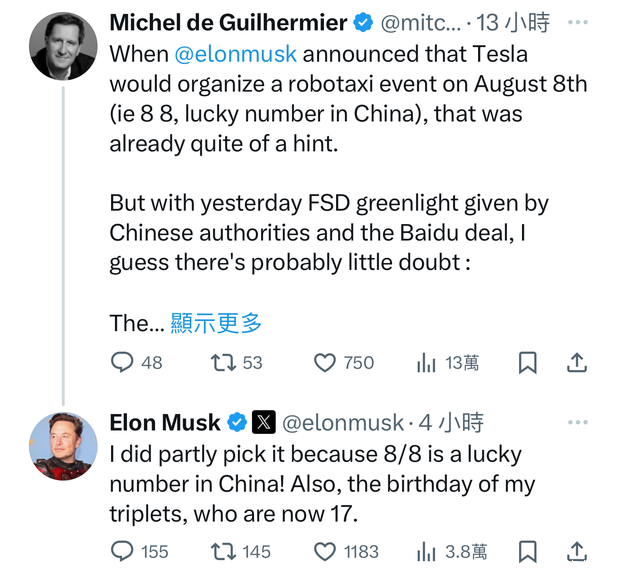Share Elon Musk's reply
The width and height of the screenshot is (620, 577).
click(x=577, y=551)
